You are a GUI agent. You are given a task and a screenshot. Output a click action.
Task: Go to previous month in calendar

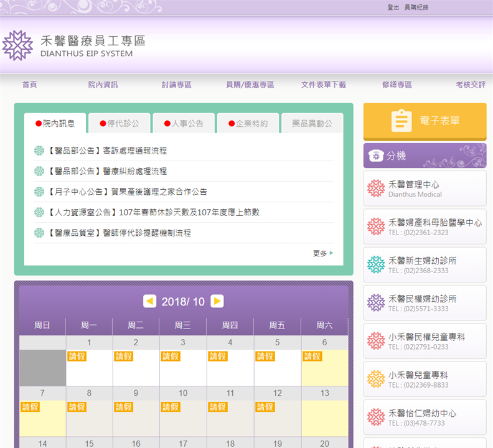tap(149, 301)
